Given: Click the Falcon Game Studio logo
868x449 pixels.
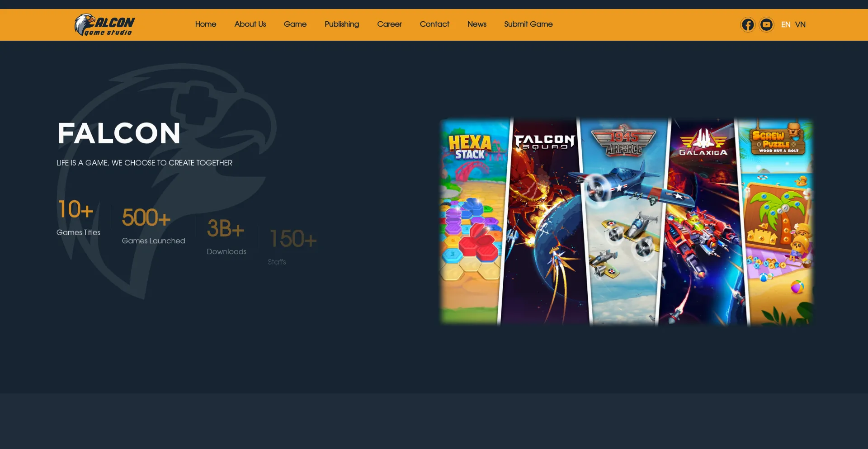Looking at the screenshot, I should click(x=104, y=25).
